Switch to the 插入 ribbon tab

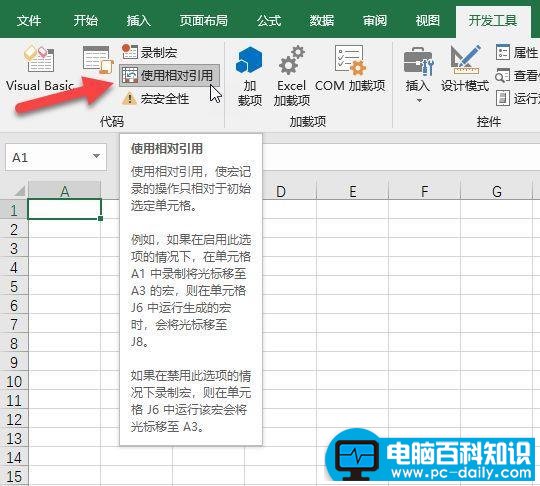138,21
